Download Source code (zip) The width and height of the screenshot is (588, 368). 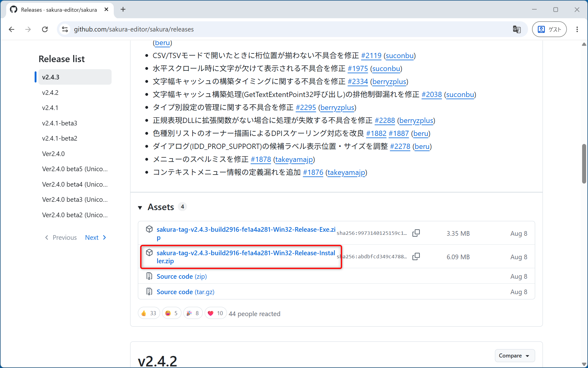click(182, 276)
